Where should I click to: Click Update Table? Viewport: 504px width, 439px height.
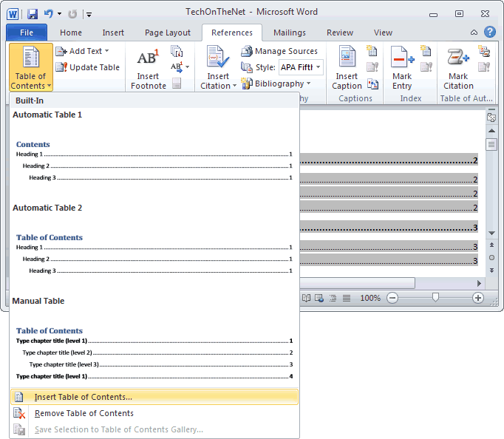(87, 67)
